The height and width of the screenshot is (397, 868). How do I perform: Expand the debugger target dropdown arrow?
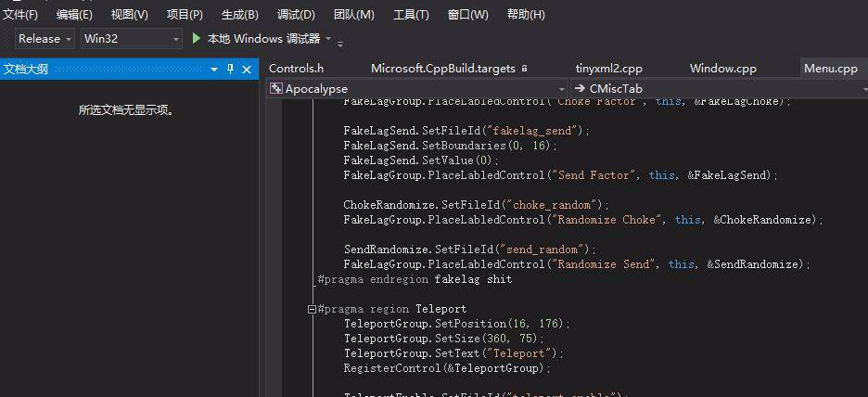pos(328,39)
